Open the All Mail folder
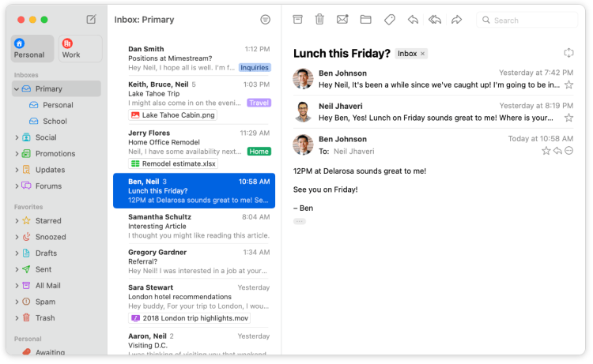593x364 pixels. coord(57,286)
